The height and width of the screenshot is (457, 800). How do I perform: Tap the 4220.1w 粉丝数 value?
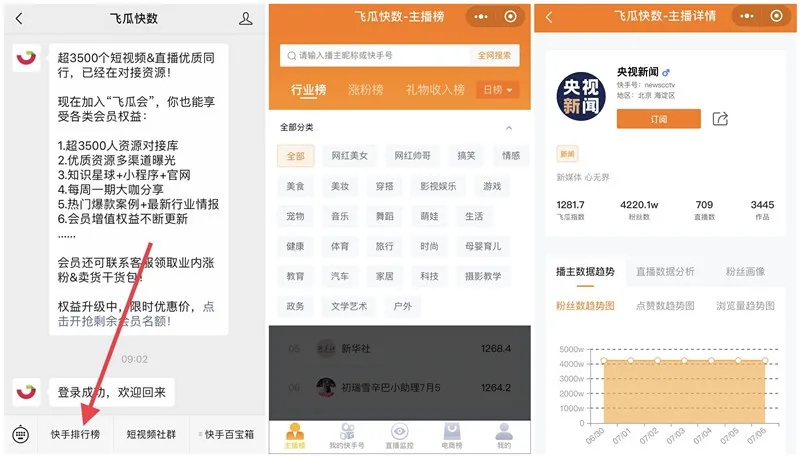point(639,205)
